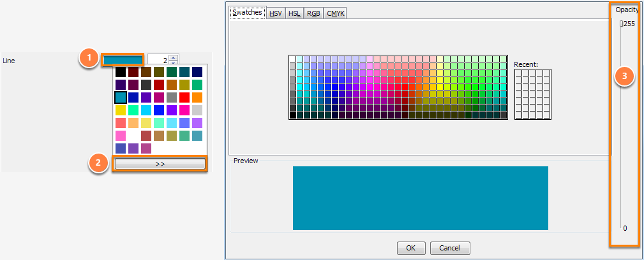644x260 pixels.
Task: Select the Swatches tab
Action: pyautogui.click(x=247, y=12)
